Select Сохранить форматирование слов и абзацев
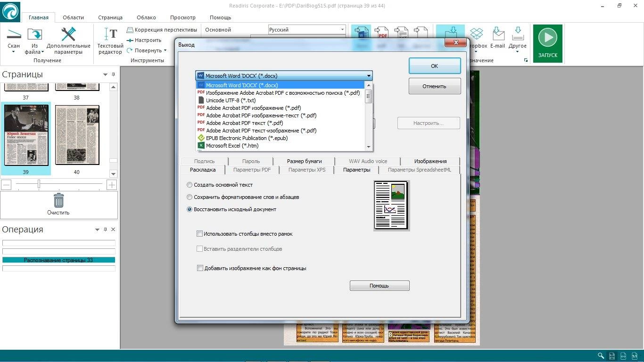The width and height of the screenshot is (644, 362). [x=190, y=197]
